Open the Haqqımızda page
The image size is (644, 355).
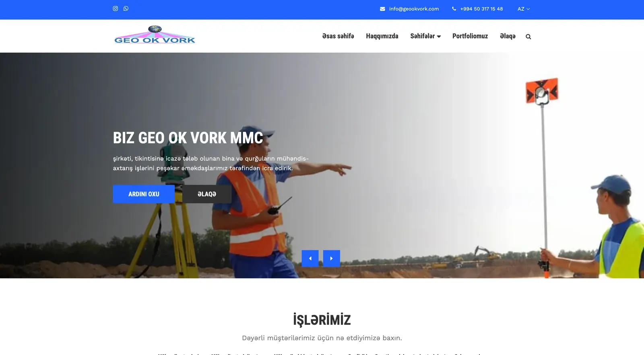pyautogui.click(x=382, y=36)
